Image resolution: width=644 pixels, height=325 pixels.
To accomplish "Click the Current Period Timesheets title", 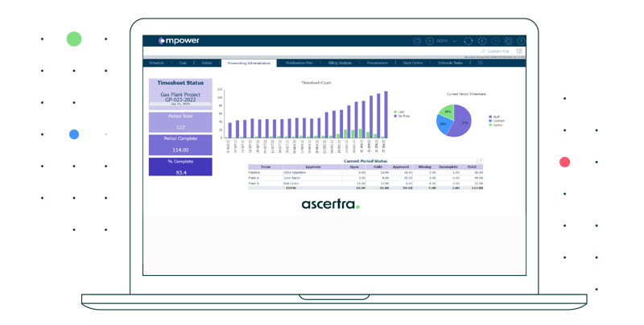I will [466, 94].
